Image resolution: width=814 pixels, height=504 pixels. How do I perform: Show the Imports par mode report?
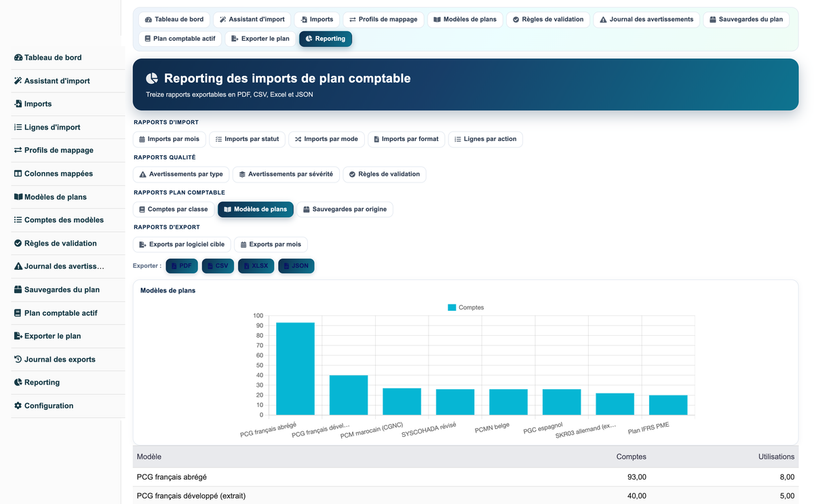point(326,139)
